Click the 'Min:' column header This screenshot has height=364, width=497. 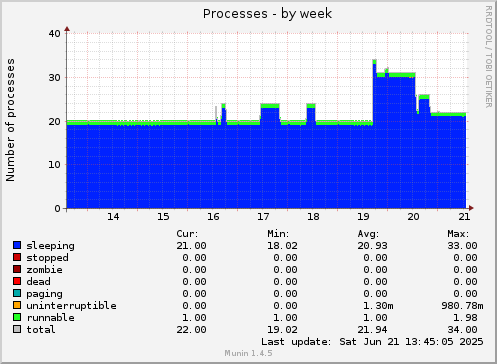click(278, 234)
